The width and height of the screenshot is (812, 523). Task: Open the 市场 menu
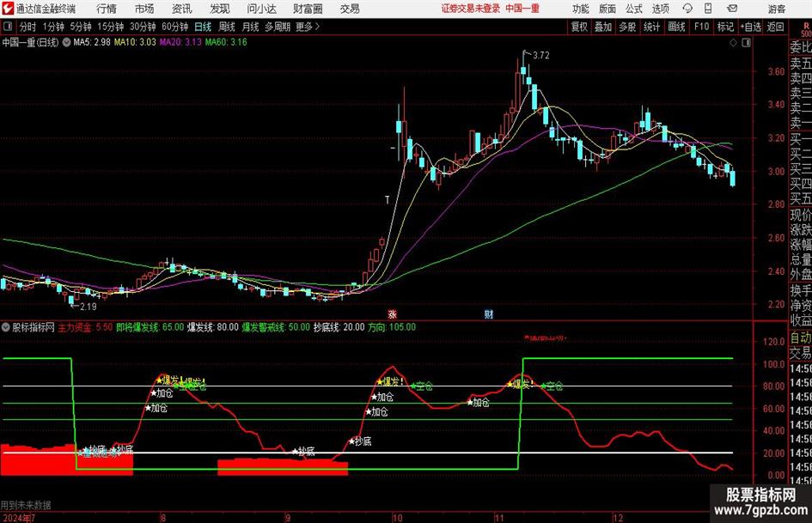144,9
